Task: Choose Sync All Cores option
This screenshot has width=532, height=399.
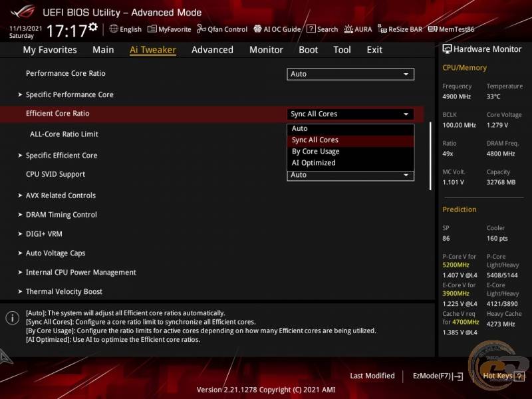Action: click(350, 140)
